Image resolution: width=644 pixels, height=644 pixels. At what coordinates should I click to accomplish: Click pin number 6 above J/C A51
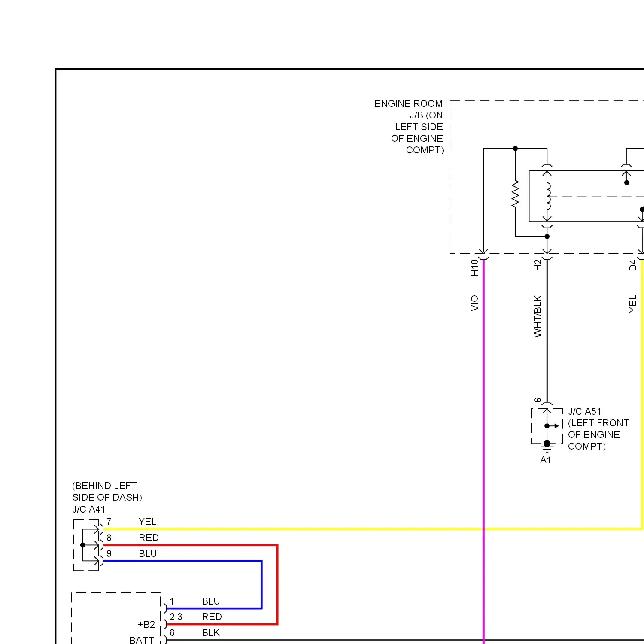(x=538, y=400)
